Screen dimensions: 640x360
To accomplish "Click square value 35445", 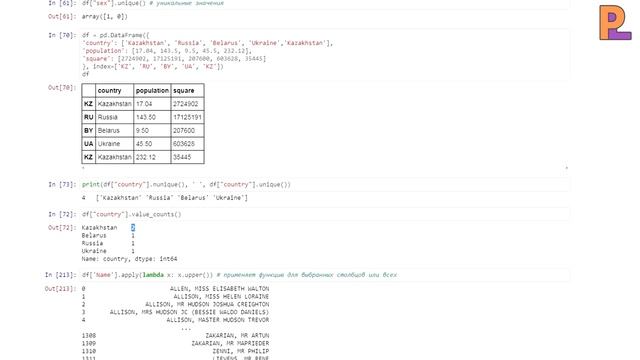I will point(187,157).
